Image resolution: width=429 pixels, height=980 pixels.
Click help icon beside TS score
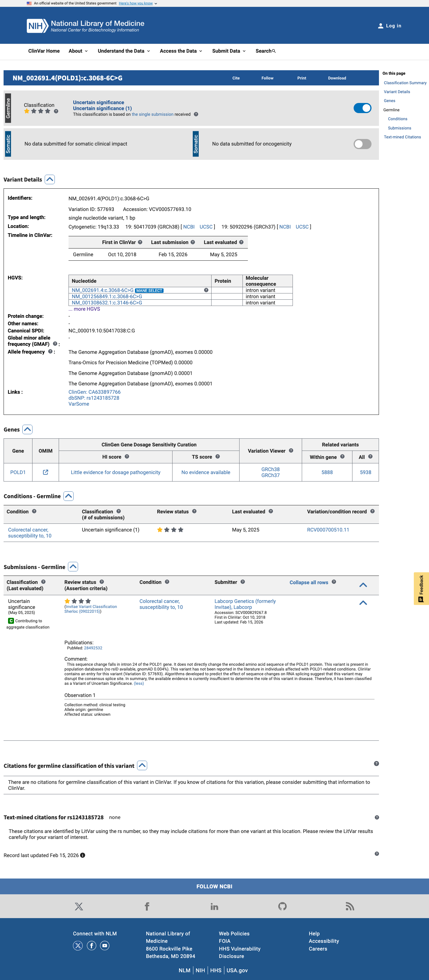(217, 457)
